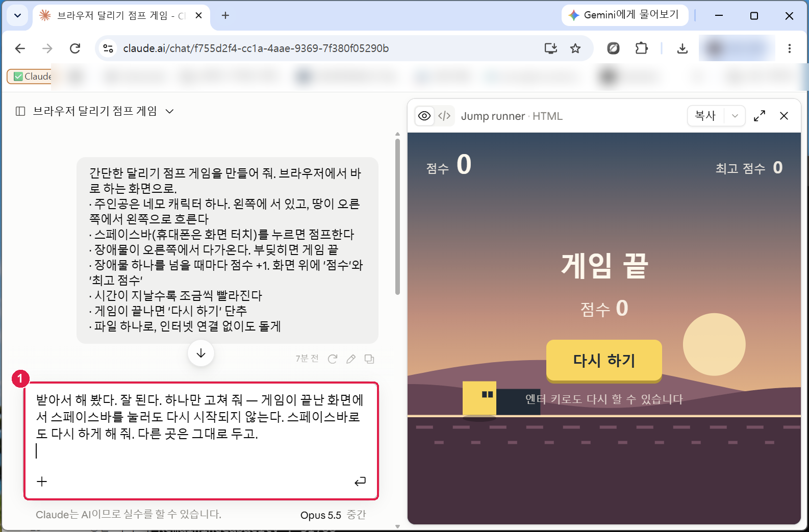
Task: Open the Extensions puzzle icon
Action: pos(641,48)
